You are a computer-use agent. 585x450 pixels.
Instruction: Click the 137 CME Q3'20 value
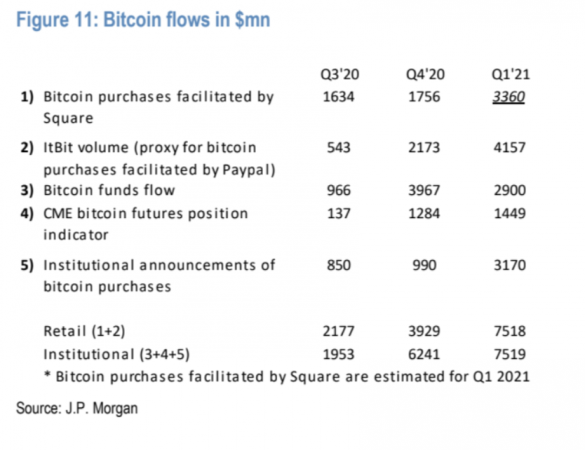tap(339, 213)
